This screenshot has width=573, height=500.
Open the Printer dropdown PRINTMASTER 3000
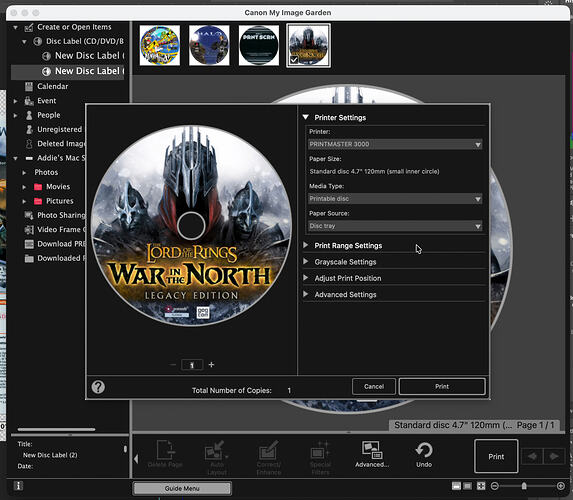395,144
